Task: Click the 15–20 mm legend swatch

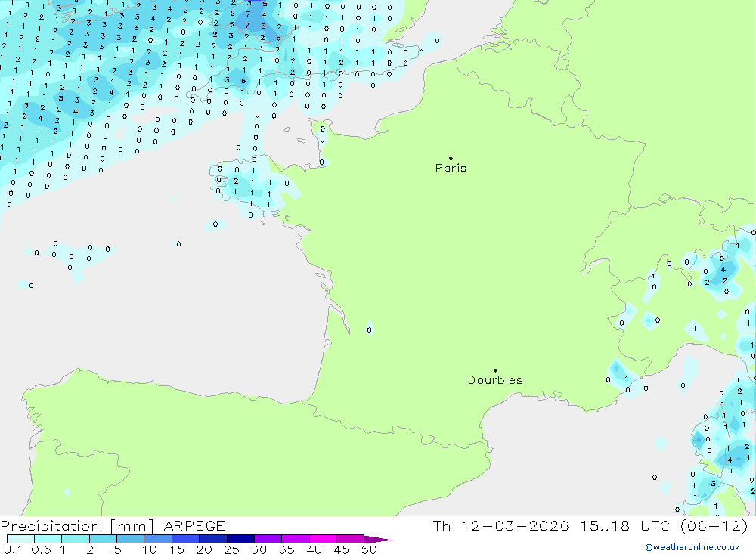Action: coord(185,539)
